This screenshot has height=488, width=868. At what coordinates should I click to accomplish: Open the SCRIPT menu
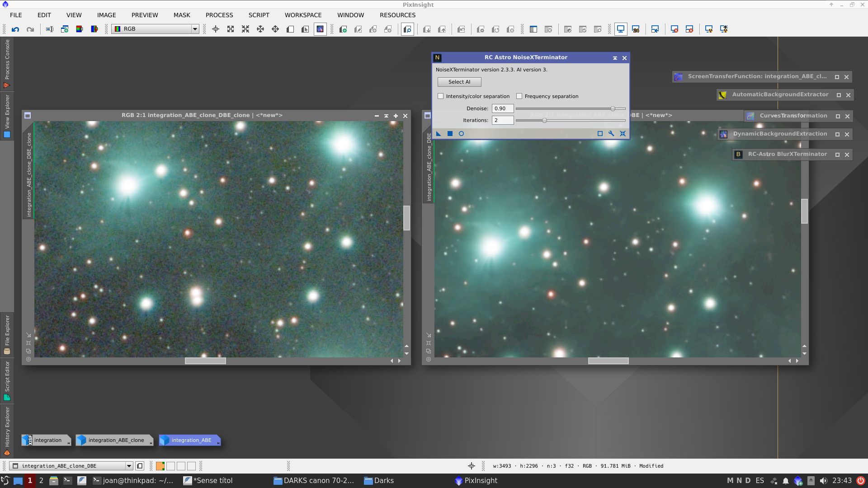click(259, 15)
